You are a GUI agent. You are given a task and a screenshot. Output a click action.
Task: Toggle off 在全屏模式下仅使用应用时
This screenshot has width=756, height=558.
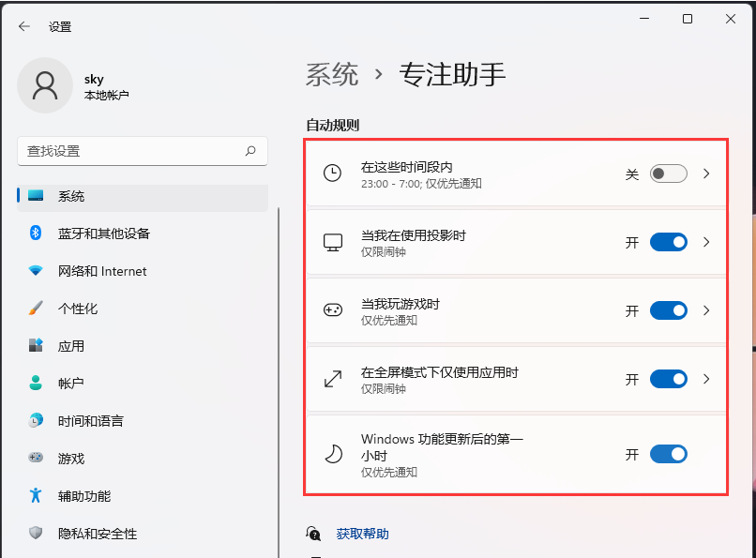pyautogui.click(x=668, y=379)
